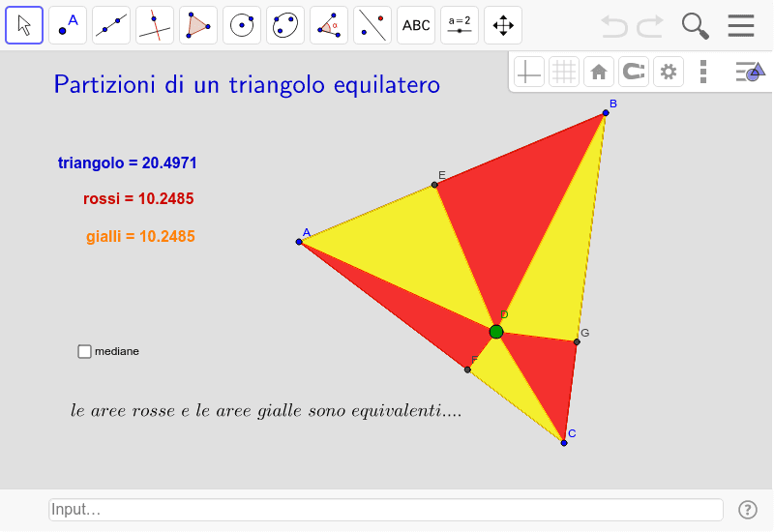This screenshot has width=774, height=532.
Task: Select the Reflect about Line tool
Action: coord(372,25)
